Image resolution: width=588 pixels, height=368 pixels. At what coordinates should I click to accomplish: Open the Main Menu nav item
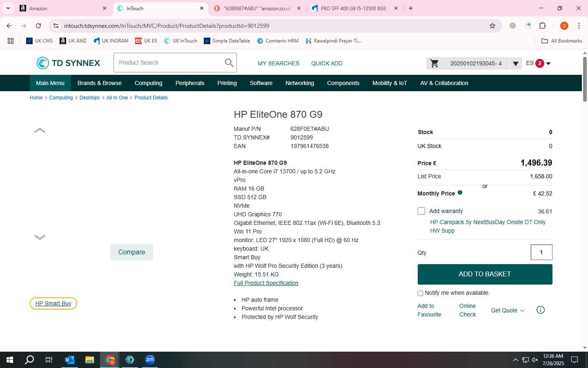pyautogui.click(x=50, y=83)
